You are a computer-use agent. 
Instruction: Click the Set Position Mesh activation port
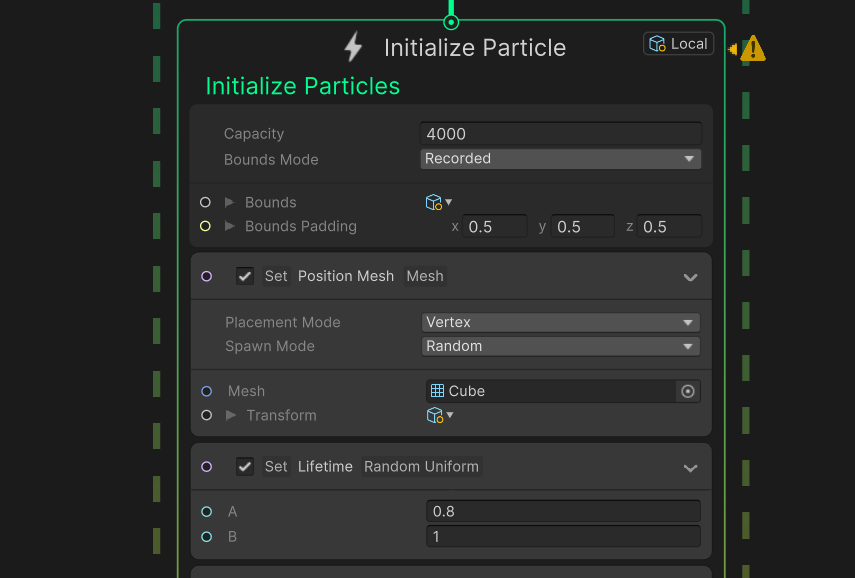click(x=207, y=276)
